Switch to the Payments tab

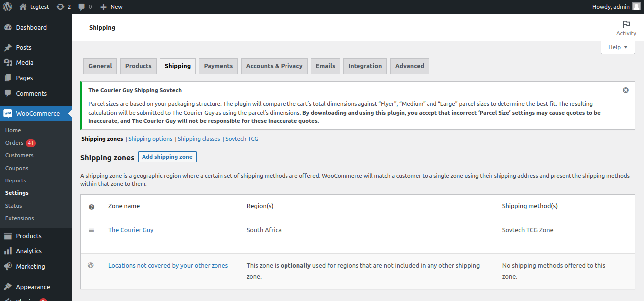click(218, 66)
